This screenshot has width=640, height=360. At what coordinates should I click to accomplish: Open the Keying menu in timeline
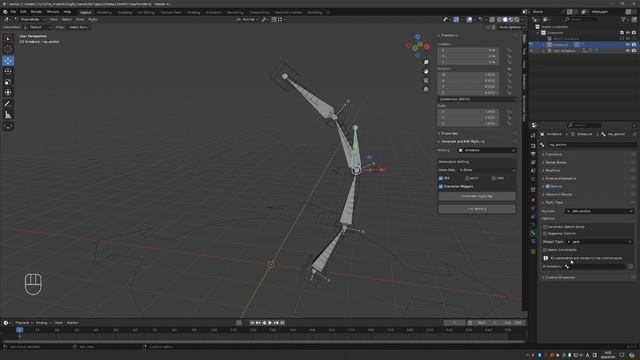pos(43,323)
